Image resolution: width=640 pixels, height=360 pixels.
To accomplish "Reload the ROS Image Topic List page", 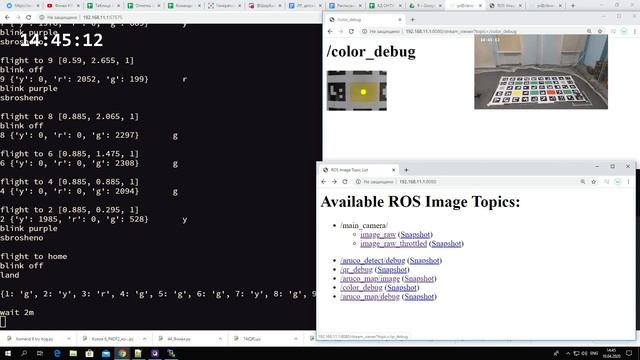I will [x=345, y=182].
